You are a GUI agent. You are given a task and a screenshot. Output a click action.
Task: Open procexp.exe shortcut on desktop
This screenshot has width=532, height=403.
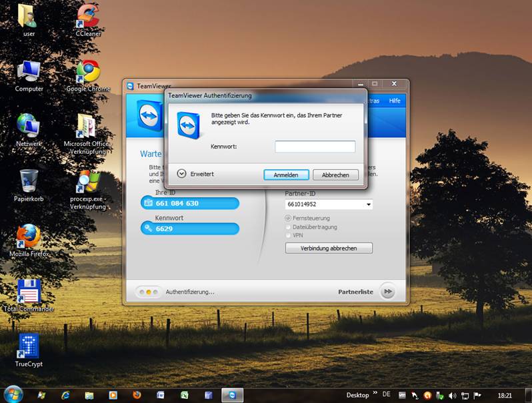click(88, 181)
